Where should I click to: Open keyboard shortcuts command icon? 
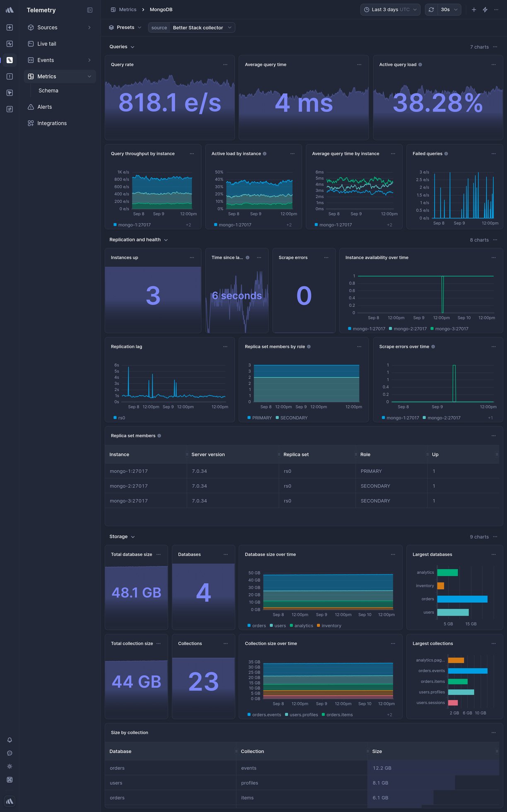pos(10,780)
